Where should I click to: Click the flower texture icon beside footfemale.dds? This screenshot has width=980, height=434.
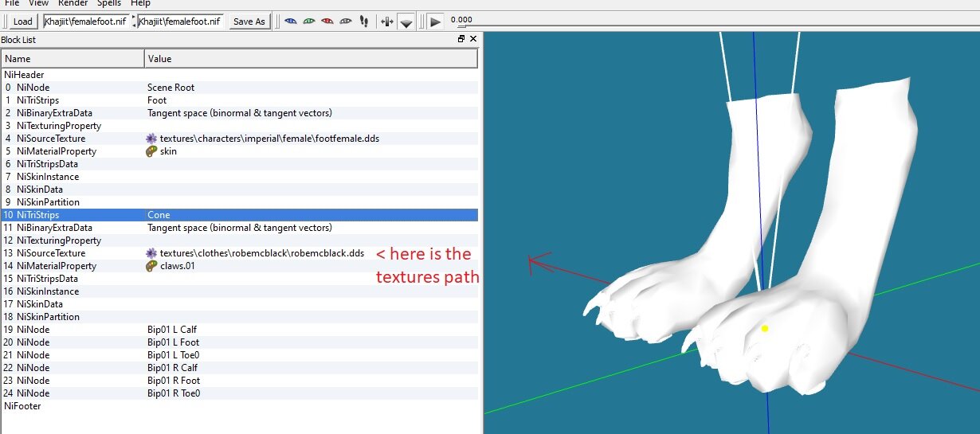pos(151,139)
